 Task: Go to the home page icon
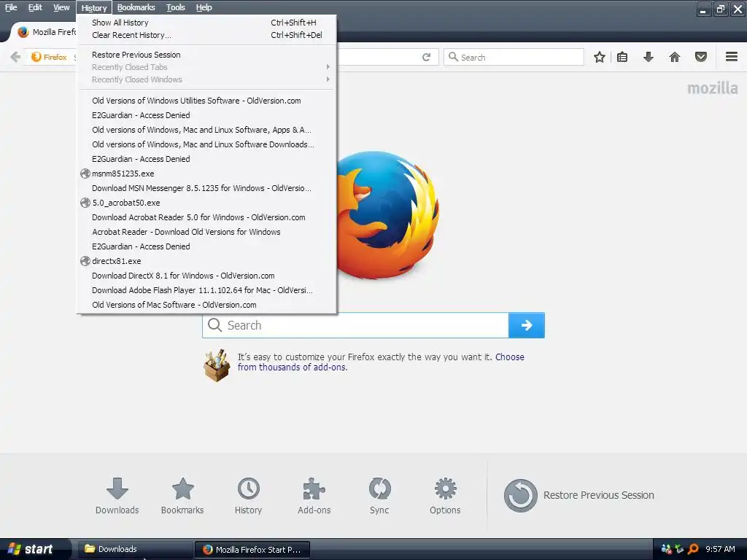[x=675, y=57]
